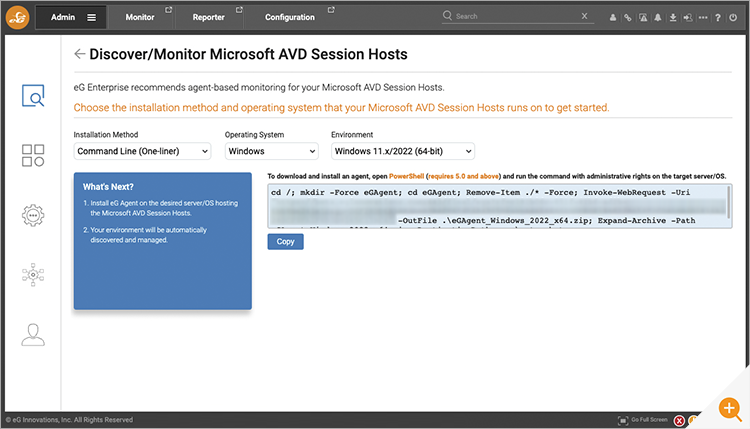Image resolution: width=750 pixels, height=429 pixels.
Task: Click the 'What's Next?' heading
Action: click(x=108, y=187)
